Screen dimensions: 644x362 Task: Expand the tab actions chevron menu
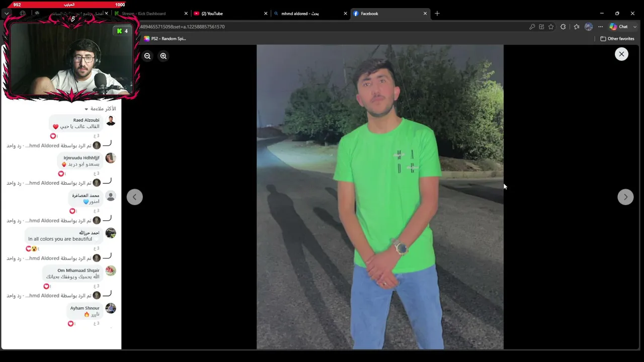point(7,14)
